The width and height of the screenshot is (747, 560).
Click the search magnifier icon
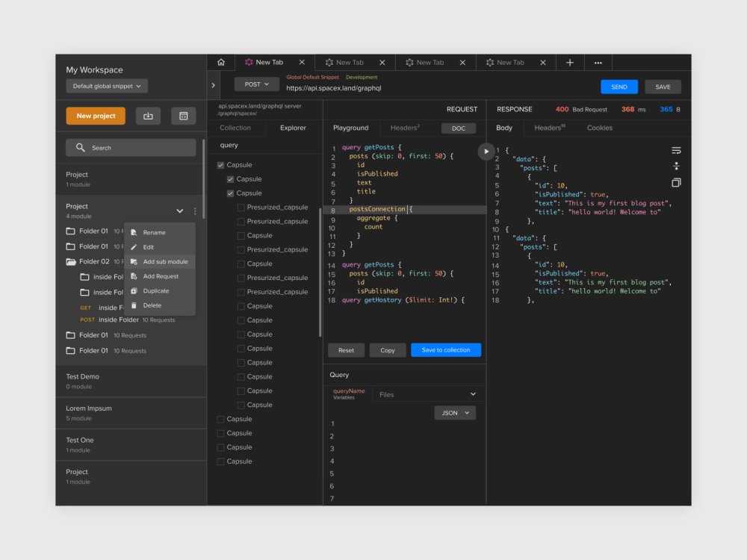[81, 148]
